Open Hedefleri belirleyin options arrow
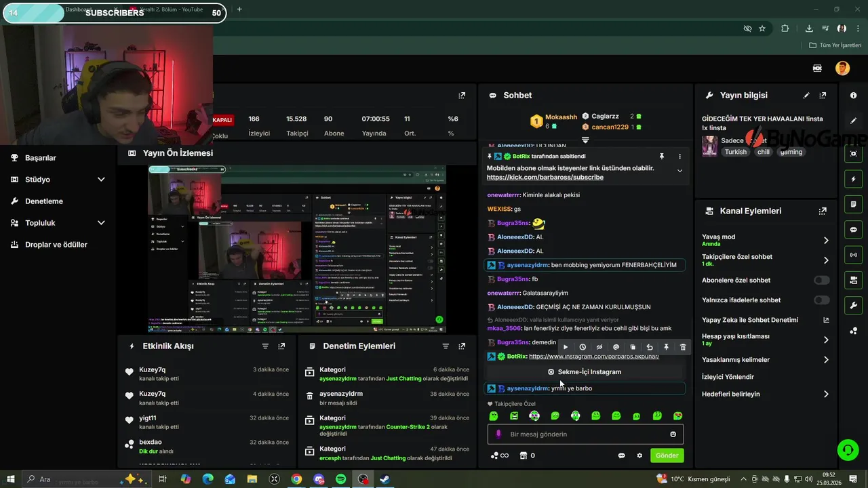 tap(826, 394)
